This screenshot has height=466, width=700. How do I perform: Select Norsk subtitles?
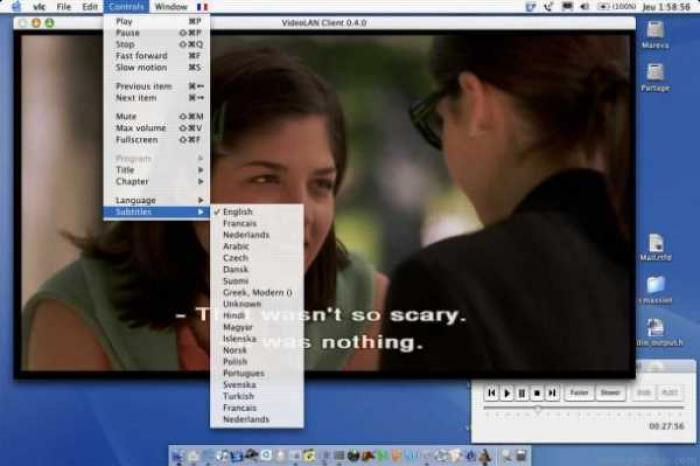click(257, 350)
